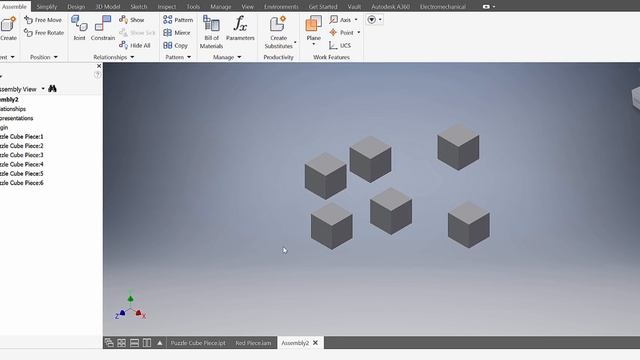
Task: Click the Plane work feature
Action: tap(313, 27)
